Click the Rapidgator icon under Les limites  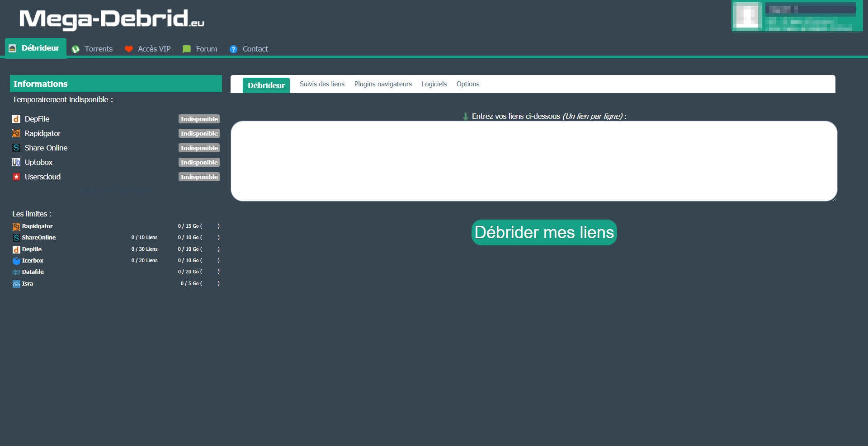pyautogui.click(x=16, y=226)
